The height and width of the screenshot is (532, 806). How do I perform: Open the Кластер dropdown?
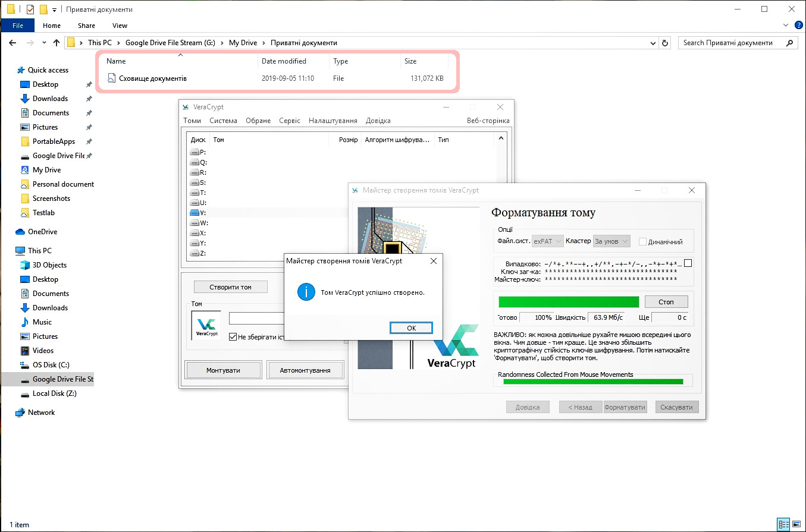coord(611,241)
